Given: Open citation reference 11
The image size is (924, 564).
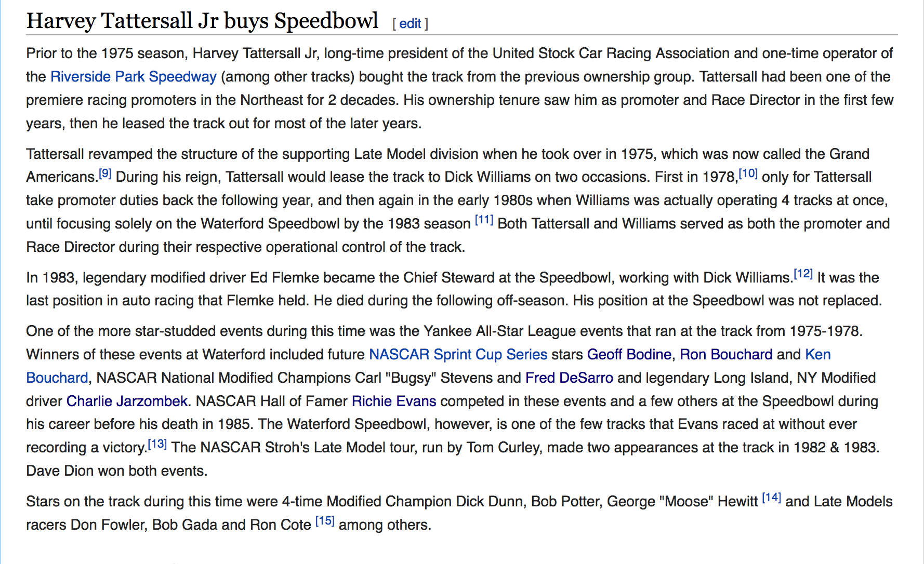Looking at the screenshot, I should [x=484, y=220].
